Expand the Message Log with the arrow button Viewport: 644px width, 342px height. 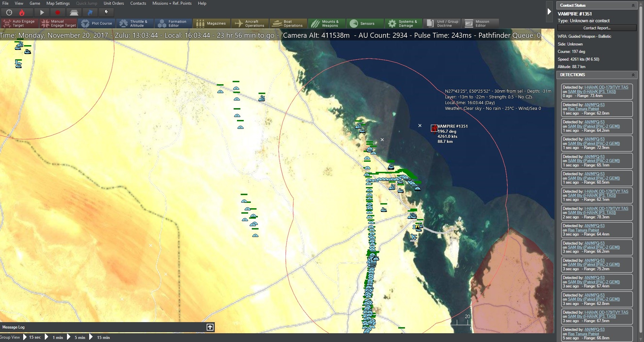coord(209,327)
